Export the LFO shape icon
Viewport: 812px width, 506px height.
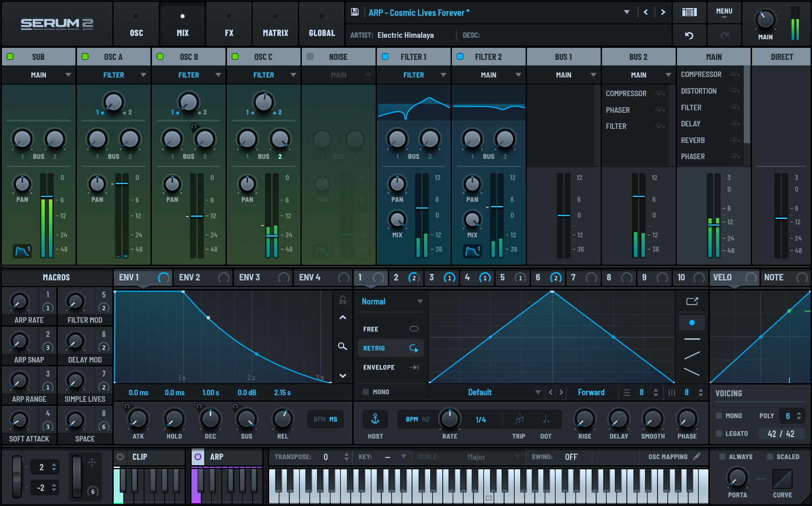(692, 301)
